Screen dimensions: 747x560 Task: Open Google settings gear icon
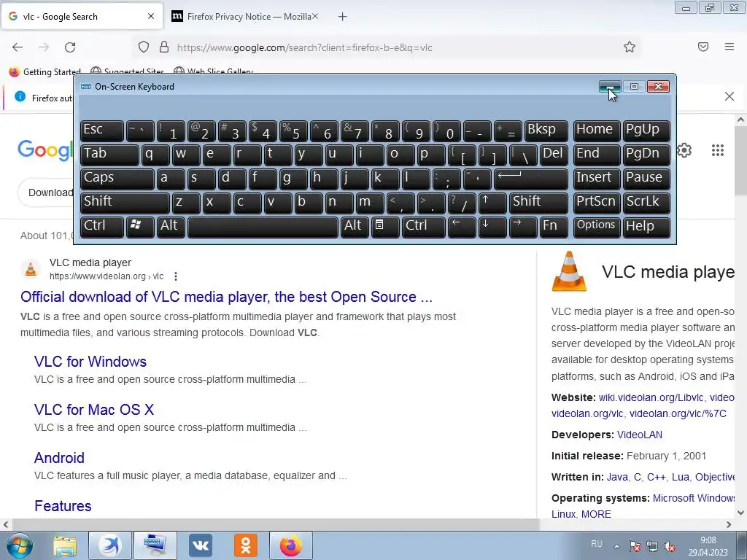pos(684,150)
